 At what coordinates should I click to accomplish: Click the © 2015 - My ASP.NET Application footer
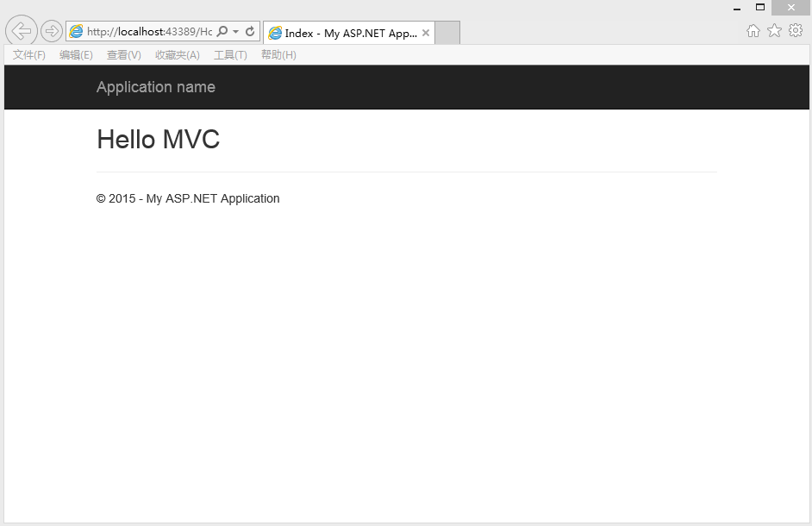(x=188, y=198)
